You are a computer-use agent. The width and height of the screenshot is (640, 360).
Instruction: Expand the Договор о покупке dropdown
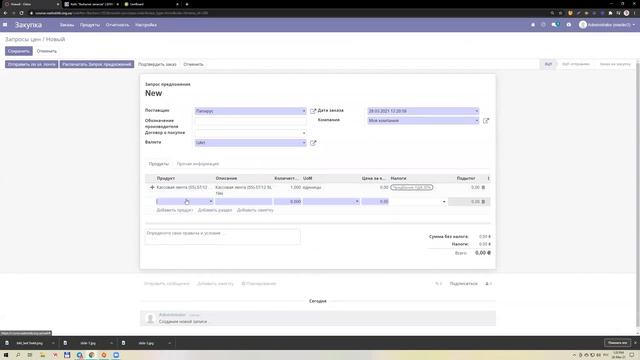point(303,133)
